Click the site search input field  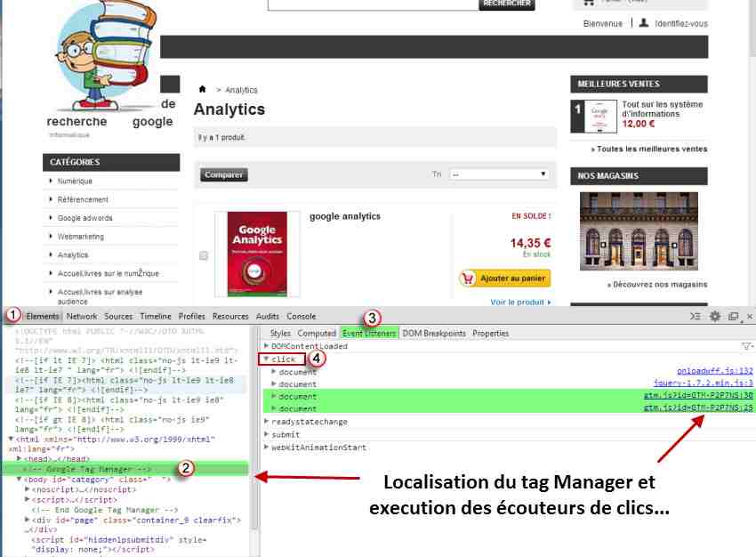tap(374, 4)
